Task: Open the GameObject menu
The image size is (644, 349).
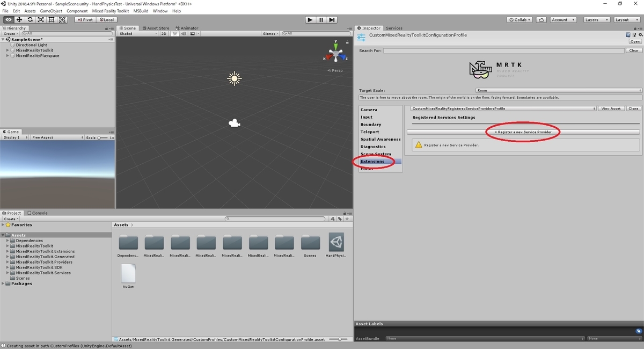Action: [51, 11]
